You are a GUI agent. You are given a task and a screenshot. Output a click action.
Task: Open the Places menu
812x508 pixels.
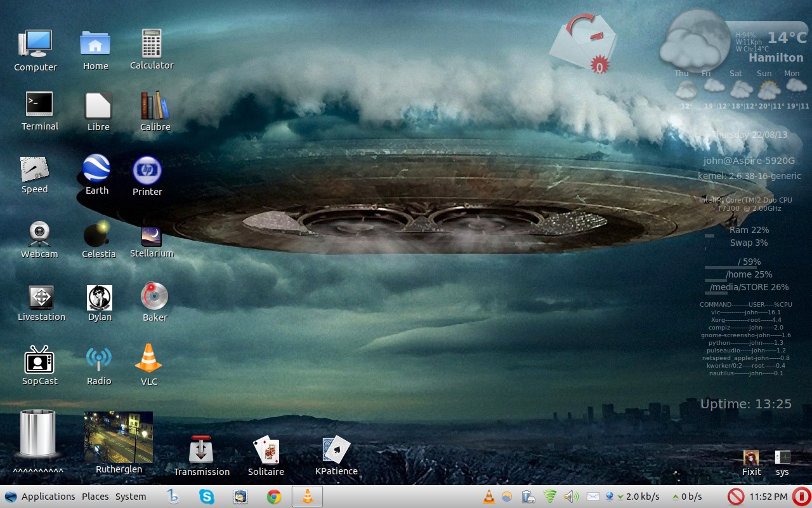95,497
